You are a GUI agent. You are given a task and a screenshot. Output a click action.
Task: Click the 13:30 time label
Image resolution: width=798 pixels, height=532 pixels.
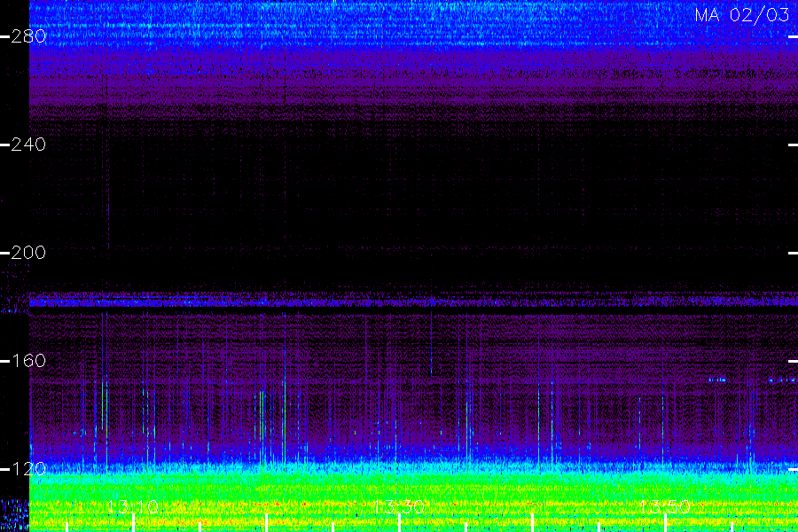399,506
